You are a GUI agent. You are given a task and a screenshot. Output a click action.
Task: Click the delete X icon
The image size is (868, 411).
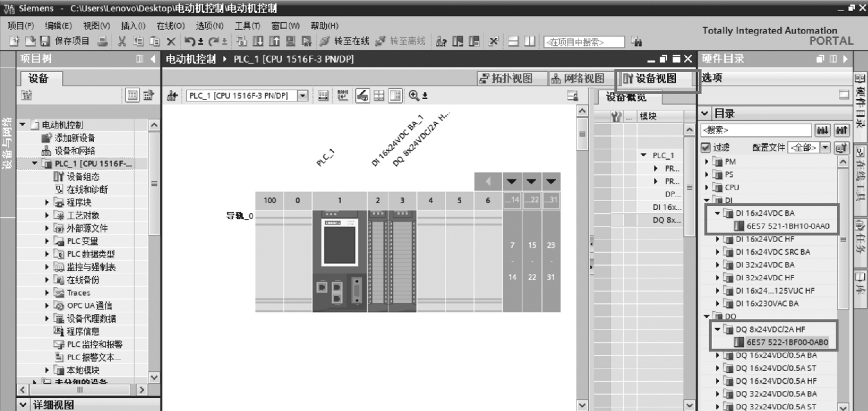click(x=171, y=42)
